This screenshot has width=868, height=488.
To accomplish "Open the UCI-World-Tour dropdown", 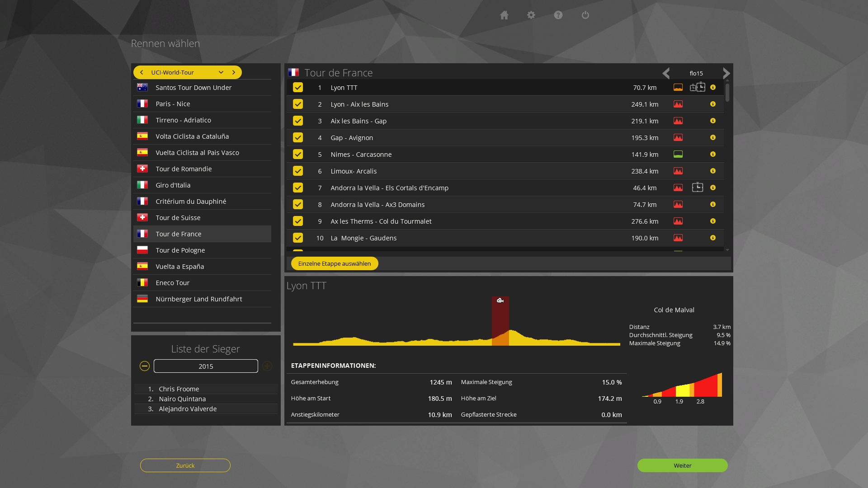I will click(221, 72).
